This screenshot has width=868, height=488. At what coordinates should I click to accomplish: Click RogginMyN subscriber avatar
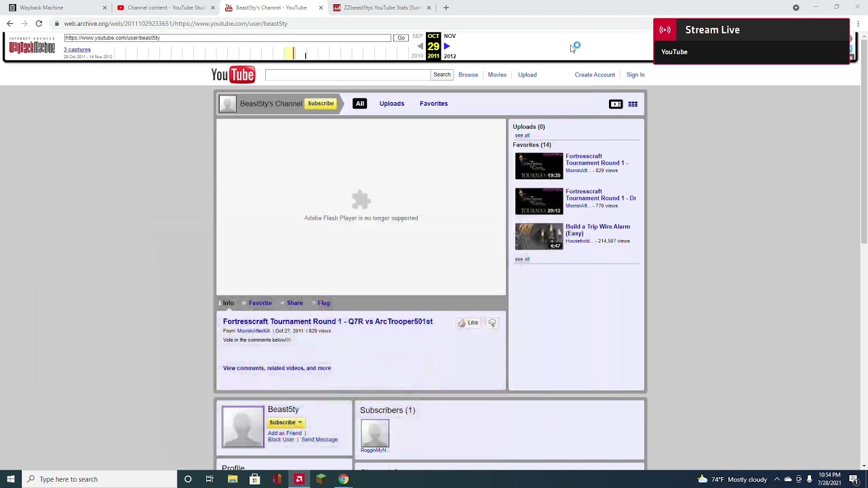click(x=375, y=433)
